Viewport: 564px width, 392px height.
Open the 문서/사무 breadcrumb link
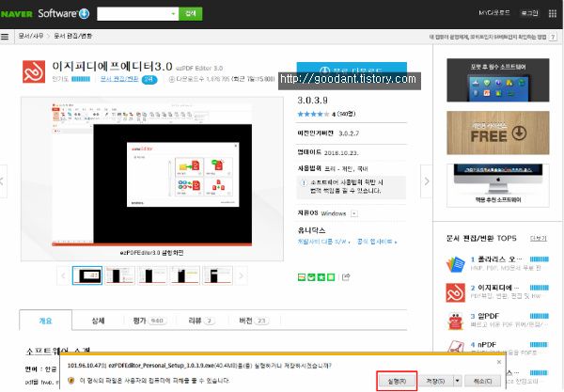[x=31, y=36]
